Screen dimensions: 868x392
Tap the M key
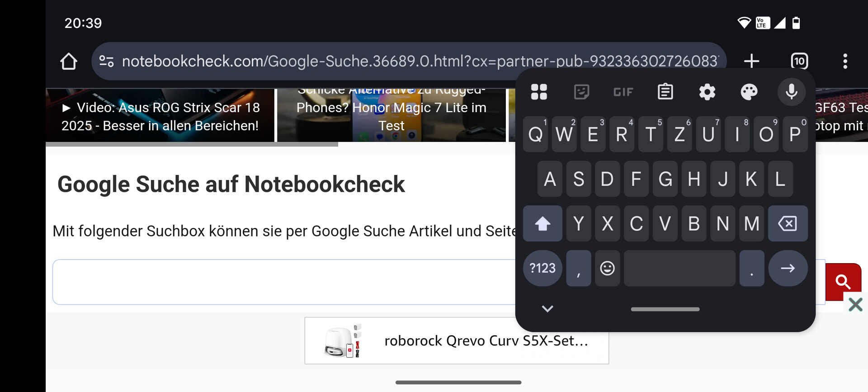click(752, 223)
